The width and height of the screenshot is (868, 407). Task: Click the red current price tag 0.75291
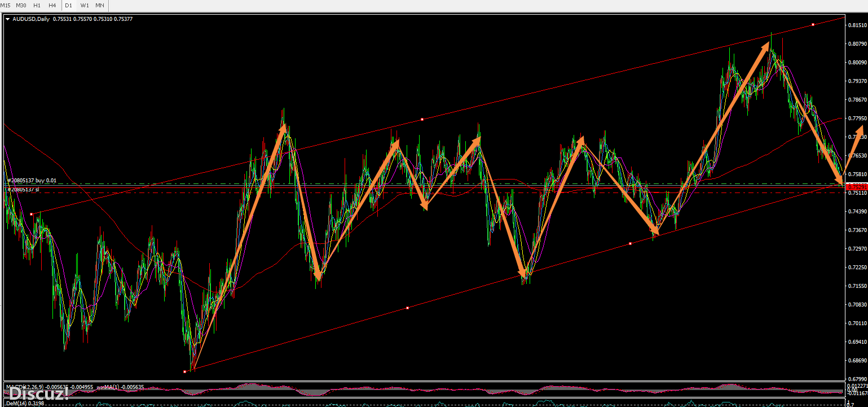(857, 186)
